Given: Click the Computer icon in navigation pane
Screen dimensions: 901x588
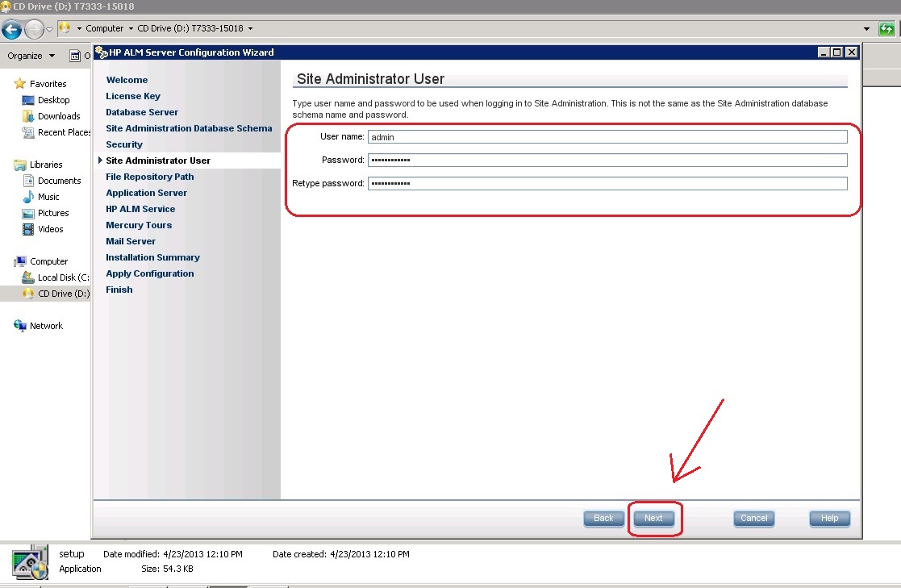Looking at the screenshot, I should pyautogui.click(x=20, y=261).
